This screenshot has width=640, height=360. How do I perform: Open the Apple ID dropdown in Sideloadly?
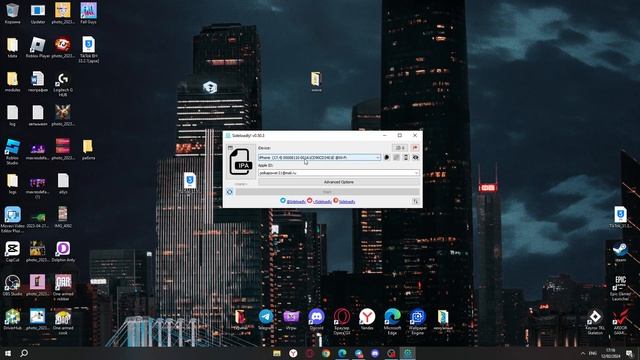pos(338,173)
